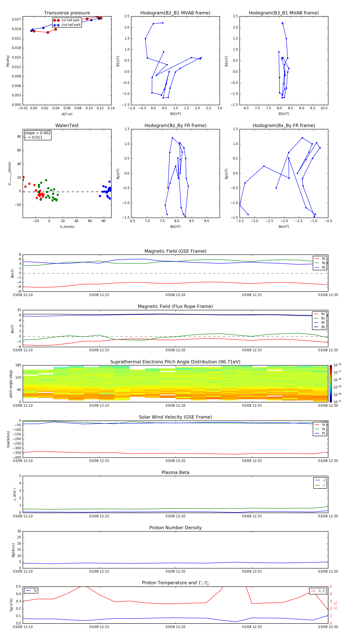351x644 pixels.
Task: Click the "Bz'" entry in Flux Rope legend
Action: (320, 323)
